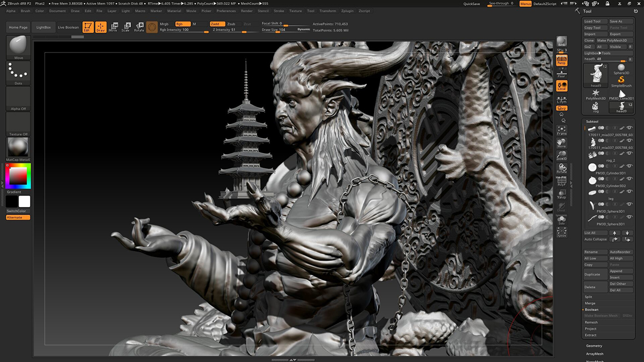Expand the Geometry section

click(594, 346)
